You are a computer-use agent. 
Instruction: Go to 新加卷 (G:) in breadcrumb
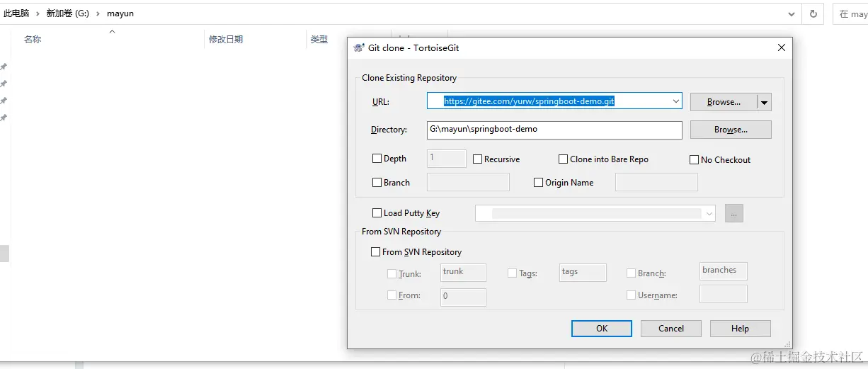68,13
